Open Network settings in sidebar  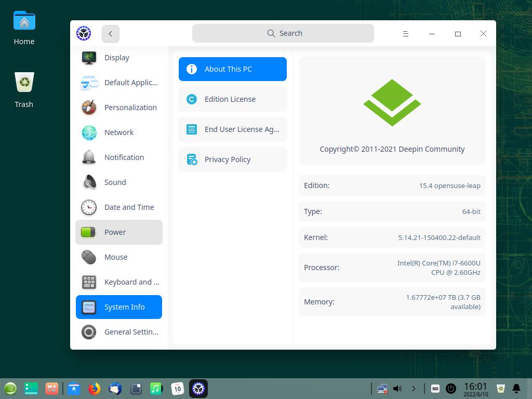click(119, 132)
